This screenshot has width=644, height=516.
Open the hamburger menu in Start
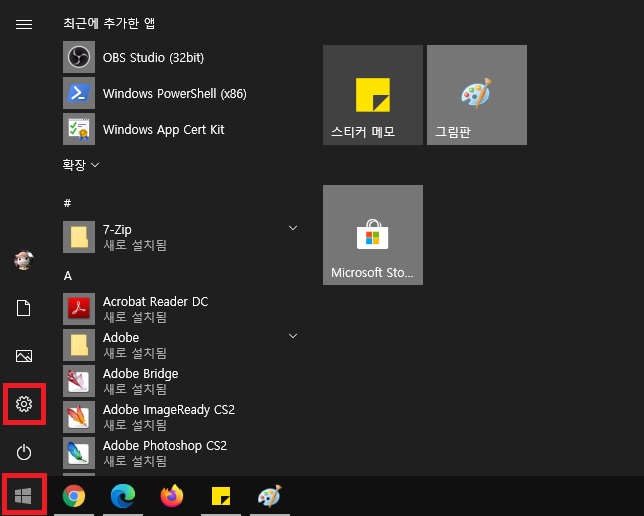(x=24, y=24)
